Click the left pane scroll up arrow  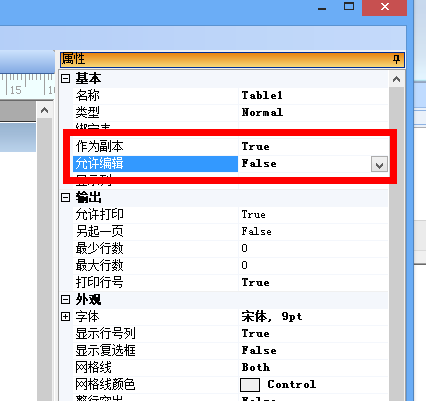tap(44, 110)
